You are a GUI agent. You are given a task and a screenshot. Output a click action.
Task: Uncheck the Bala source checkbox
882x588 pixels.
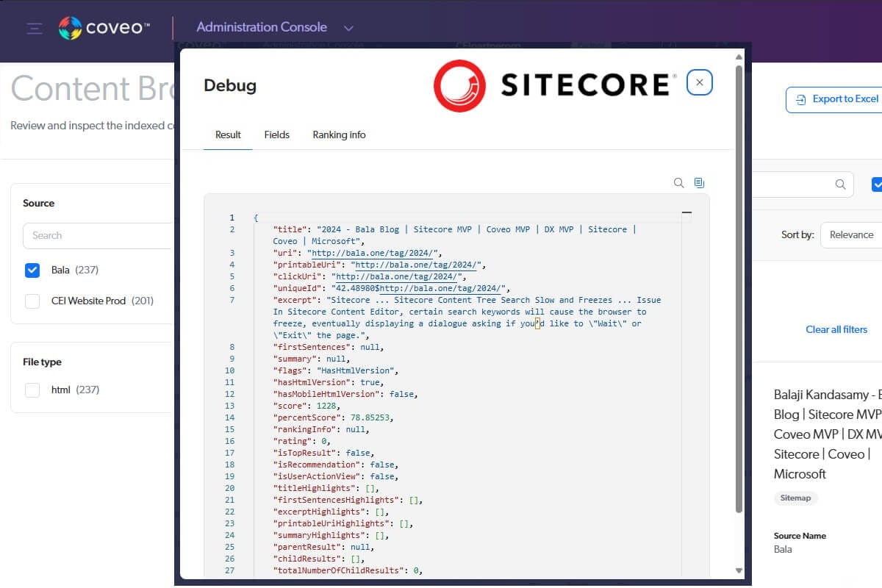point(32,270)
